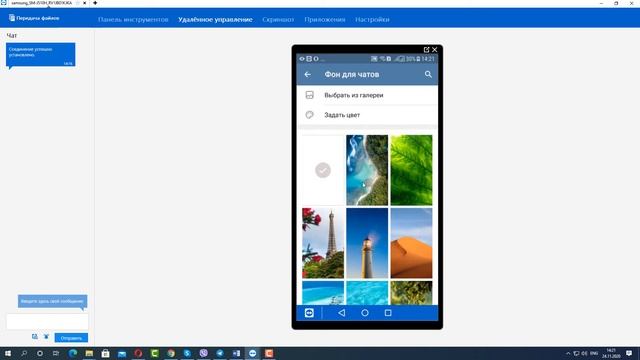Screen dimensions: 640x360
Task: Tap the Android back triangle button
Action: click(342, 313)
